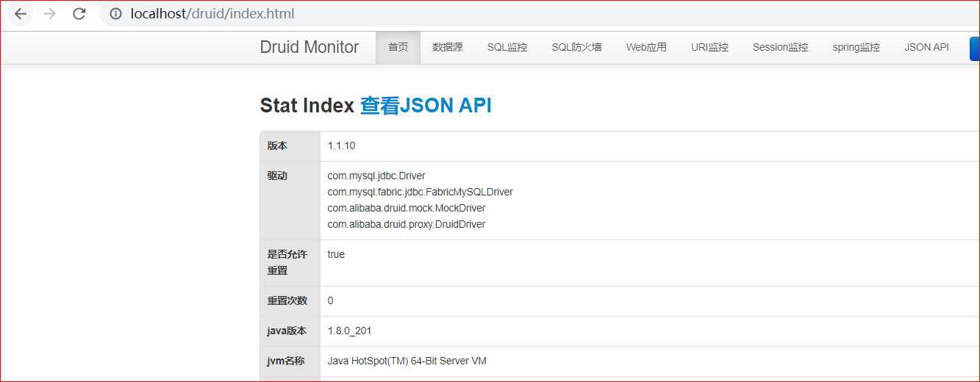Select the 重置次数 value 0
The height and width of the screenshot is (382, 980).
pos(331,300)
